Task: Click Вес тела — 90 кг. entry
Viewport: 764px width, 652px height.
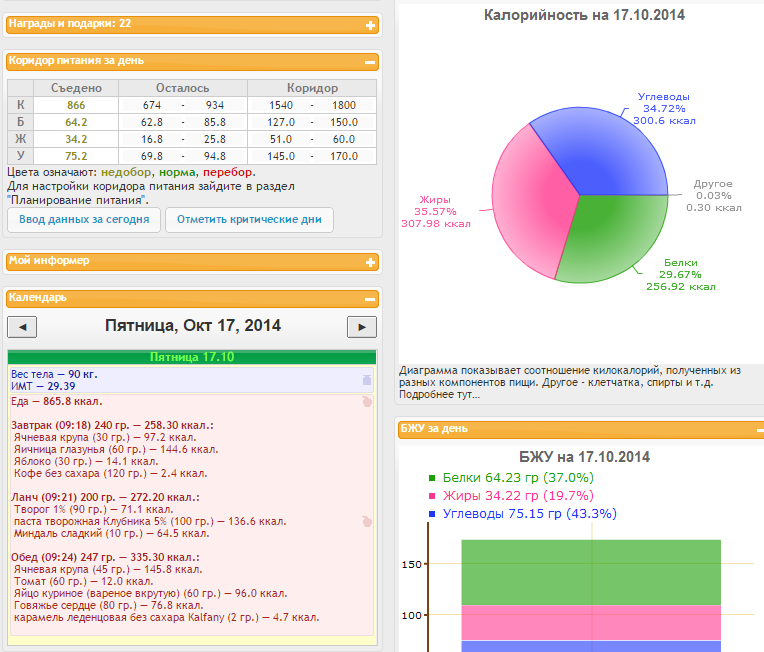Action: click(x=54, y=374)
